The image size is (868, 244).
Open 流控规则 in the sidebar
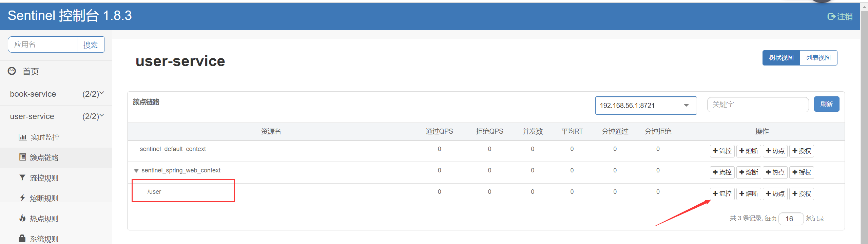pyautogui.click(x=44, y=178)
